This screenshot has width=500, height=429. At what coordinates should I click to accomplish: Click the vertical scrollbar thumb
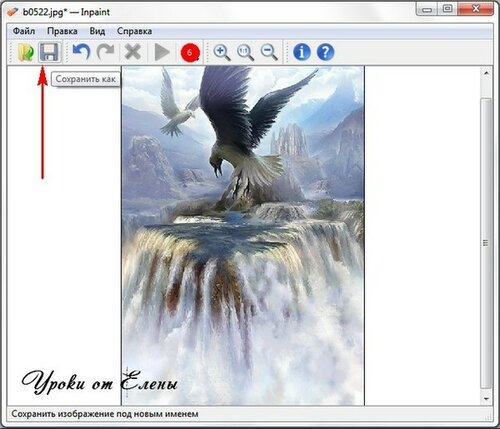486,243
